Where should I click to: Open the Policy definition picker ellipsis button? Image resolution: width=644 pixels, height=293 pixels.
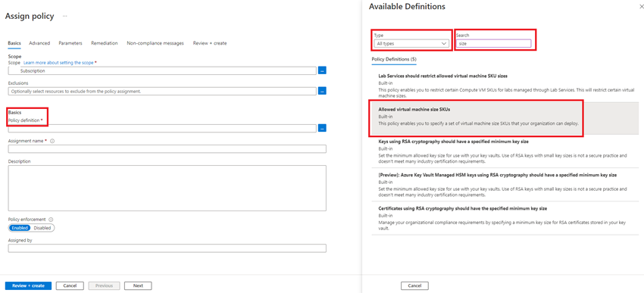point(322,128)
